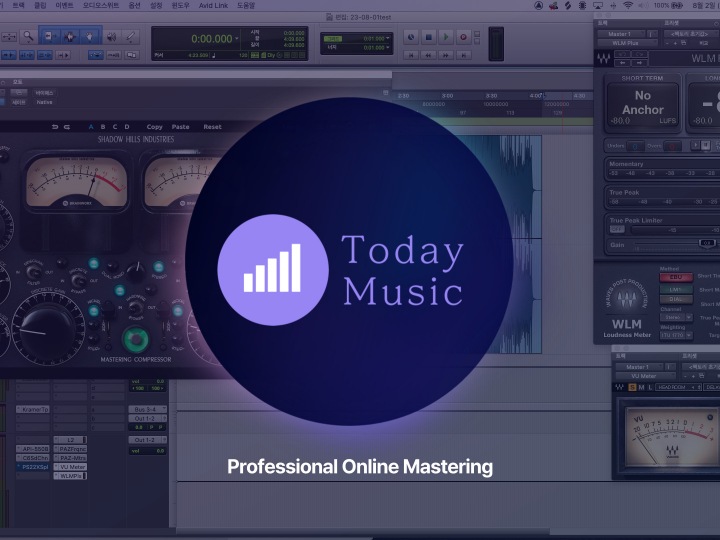Click Reset in the compressor plugin header
Viewport: 720px width, 540px height.
click(212, 127)
